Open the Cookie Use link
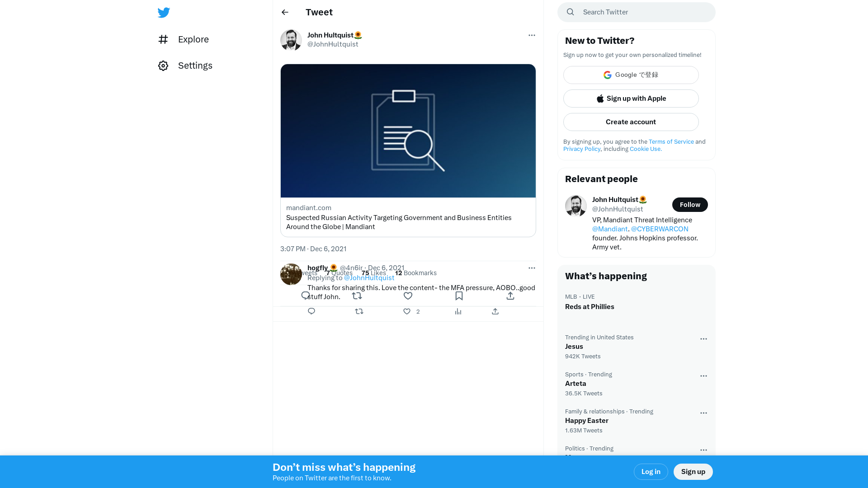Viewport: 868px width, 488px height. pos(646,149)
